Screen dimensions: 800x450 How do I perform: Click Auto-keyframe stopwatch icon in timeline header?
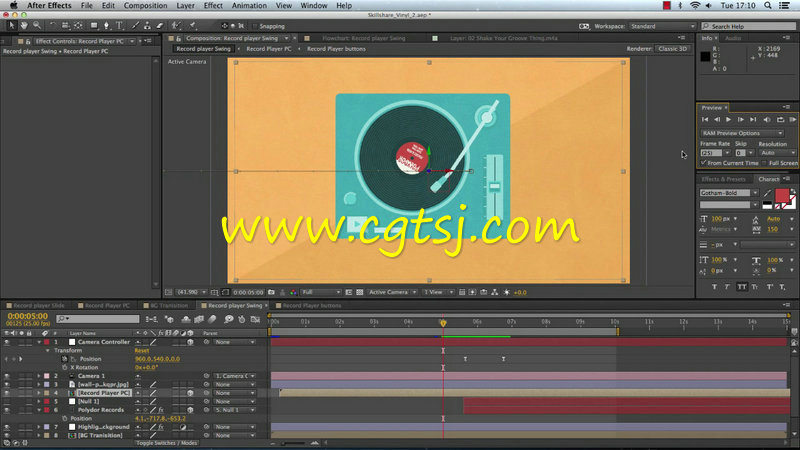[242, 319]
